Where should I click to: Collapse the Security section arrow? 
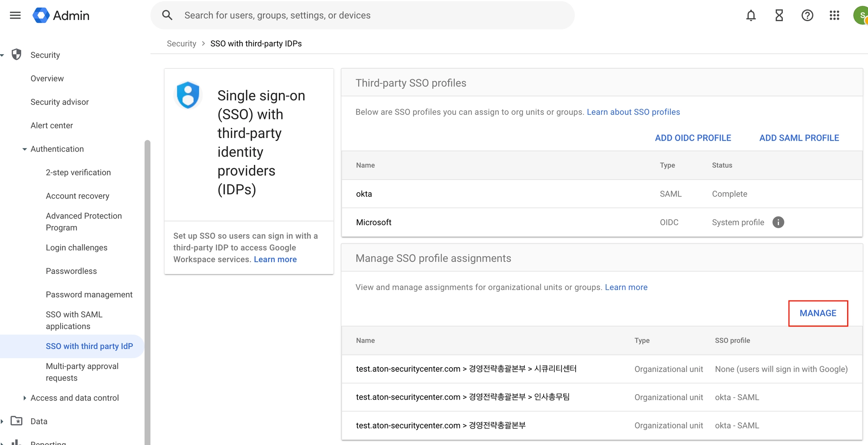pos(3,55)
